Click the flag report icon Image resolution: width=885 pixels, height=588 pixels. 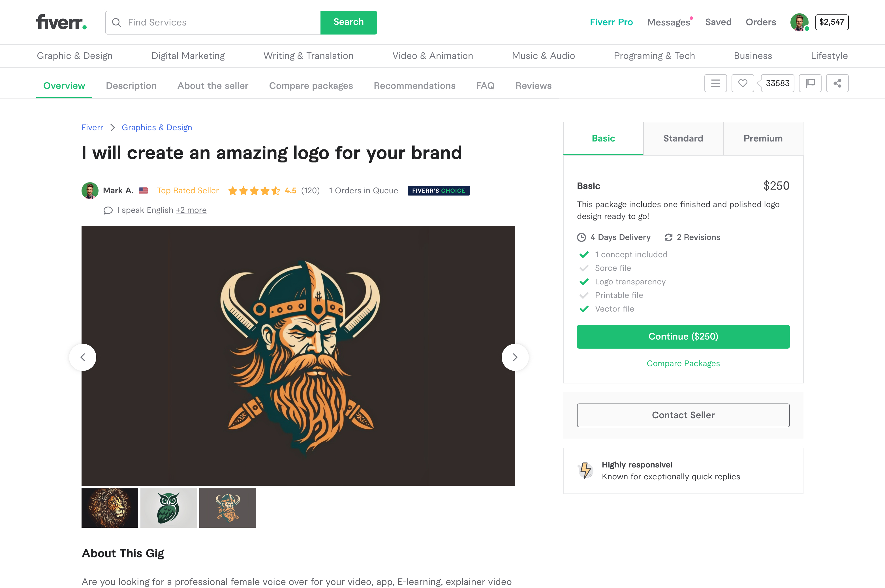(810, 83)
